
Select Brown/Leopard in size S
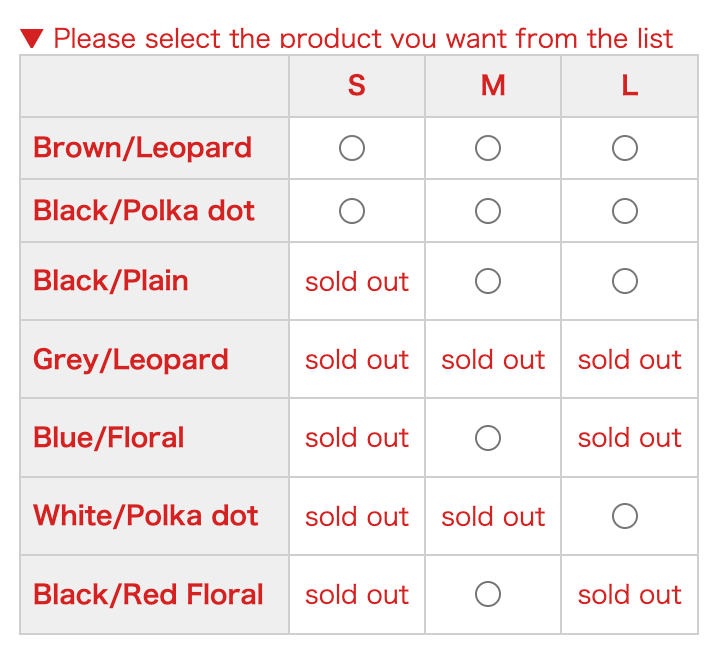coord(352,148)
